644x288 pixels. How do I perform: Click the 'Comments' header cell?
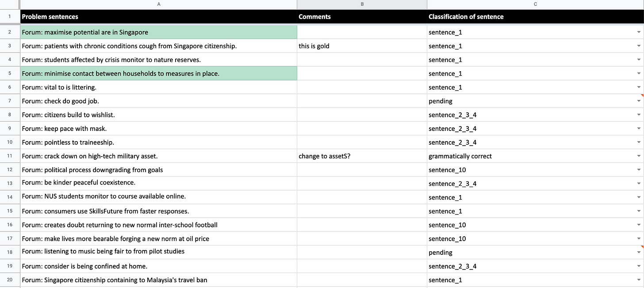(362, 17)
